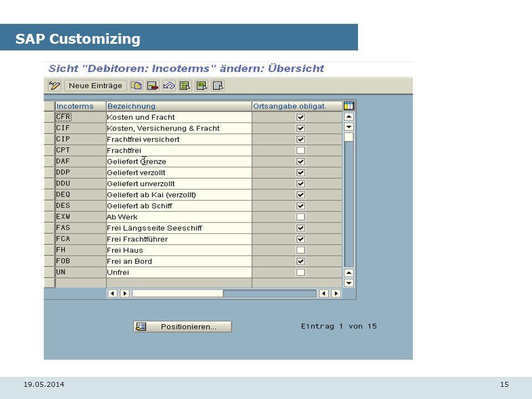Click the Geliefert unverzollt description field
Viewport: 532px width, 399px height.
[179, 183]
